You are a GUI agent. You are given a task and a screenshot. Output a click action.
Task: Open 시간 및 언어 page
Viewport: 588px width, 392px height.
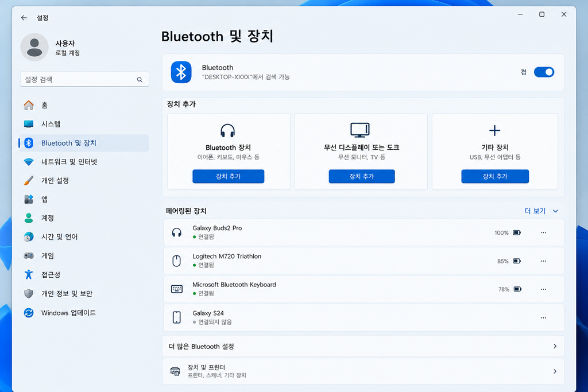click(84, 237)
